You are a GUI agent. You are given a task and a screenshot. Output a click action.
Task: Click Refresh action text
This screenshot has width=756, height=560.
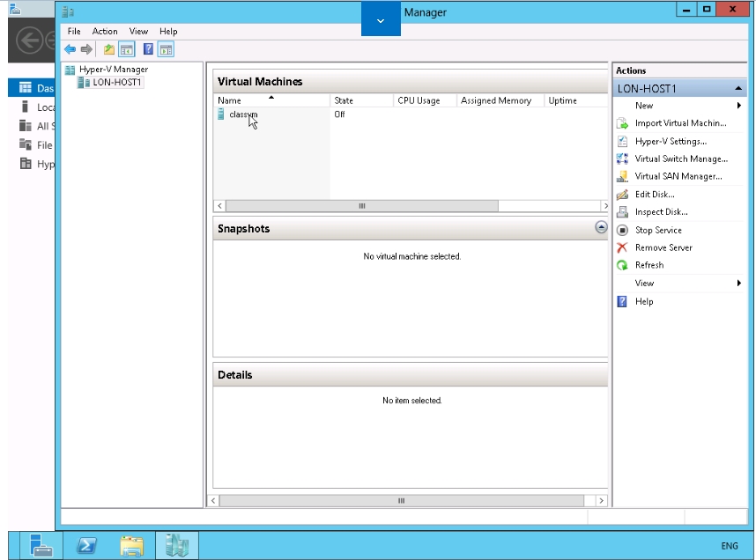point(649,265)
